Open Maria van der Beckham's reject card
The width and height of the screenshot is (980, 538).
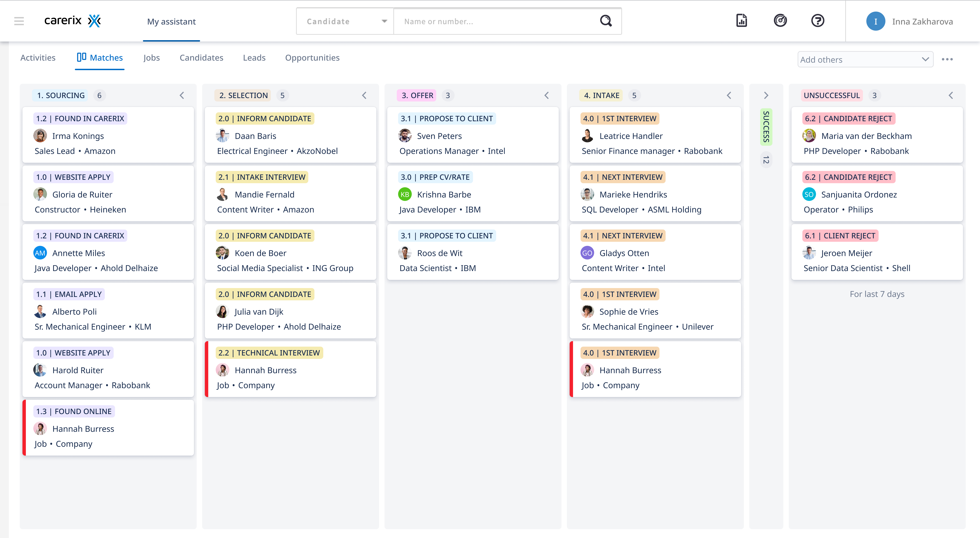coord(867,136)
